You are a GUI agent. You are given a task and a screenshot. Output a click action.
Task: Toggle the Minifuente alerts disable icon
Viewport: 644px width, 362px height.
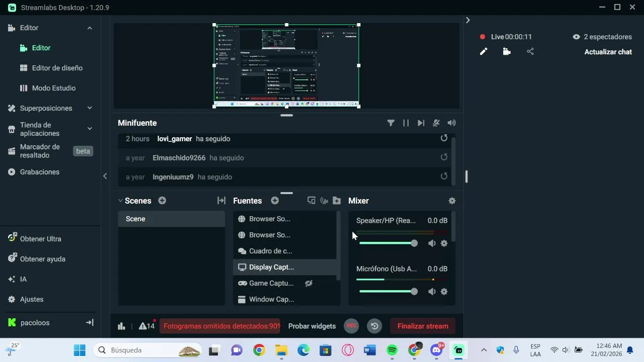[x=436, y=123]
